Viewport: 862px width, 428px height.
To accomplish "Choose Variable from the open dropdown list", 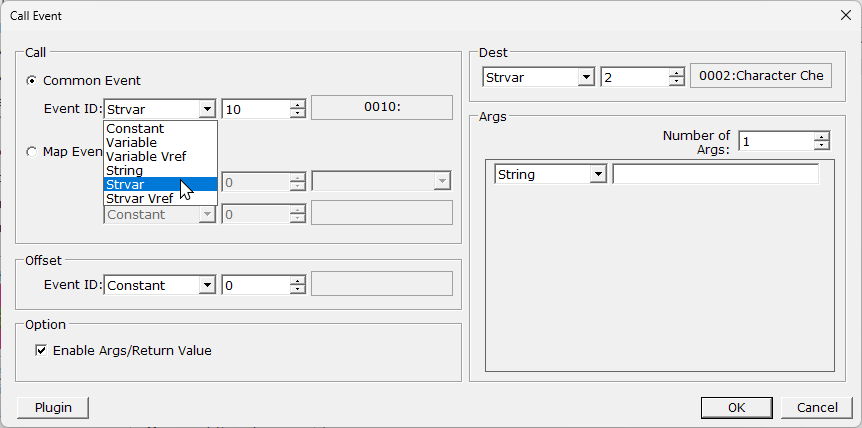I will [x=161, y=142].
